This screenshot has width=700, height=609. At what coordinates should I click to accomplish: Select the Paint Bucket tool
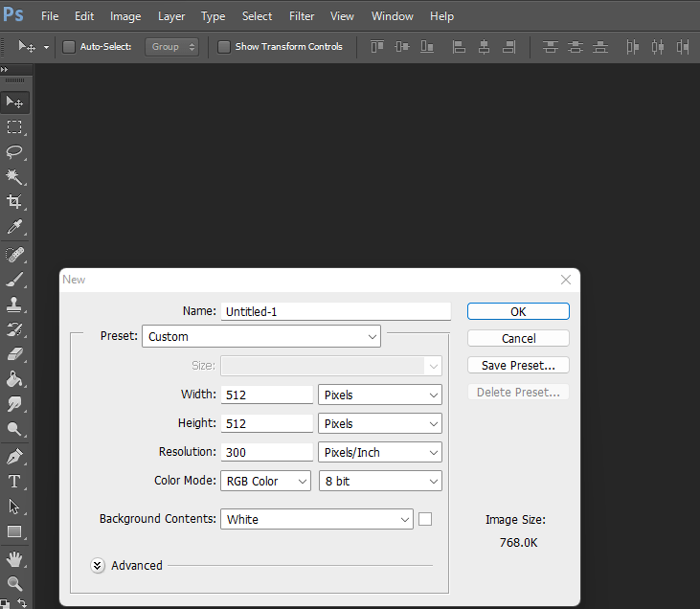click(x=14, y=379)
